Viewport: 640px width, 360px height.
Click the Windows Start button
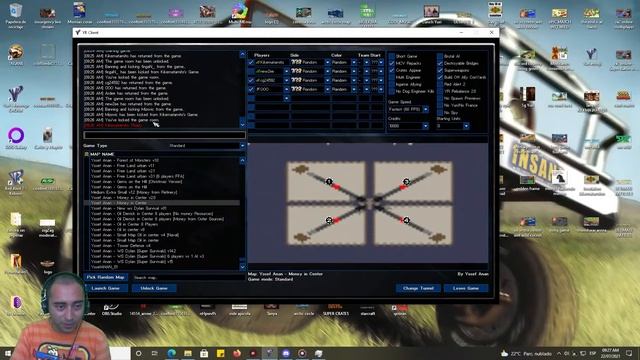8,353
